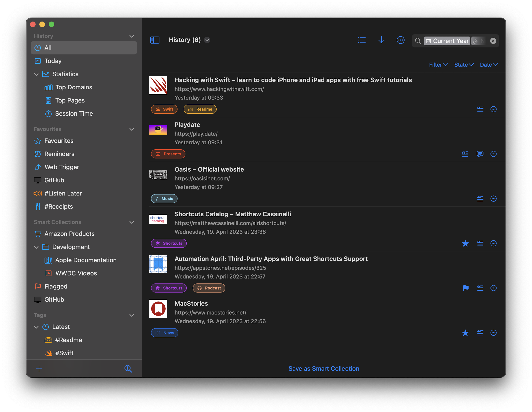532x412 pixels.
Task: Click the Swift tag pill
Action: click(x=164, y=109)
